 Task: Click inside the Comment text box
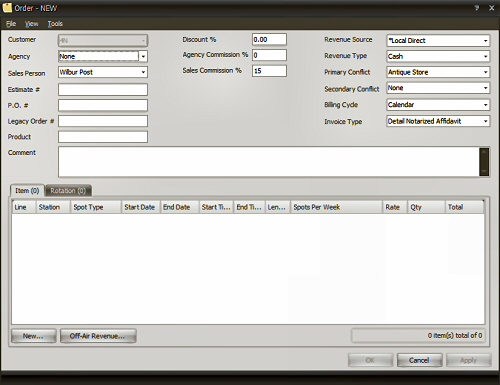[269, 162]
